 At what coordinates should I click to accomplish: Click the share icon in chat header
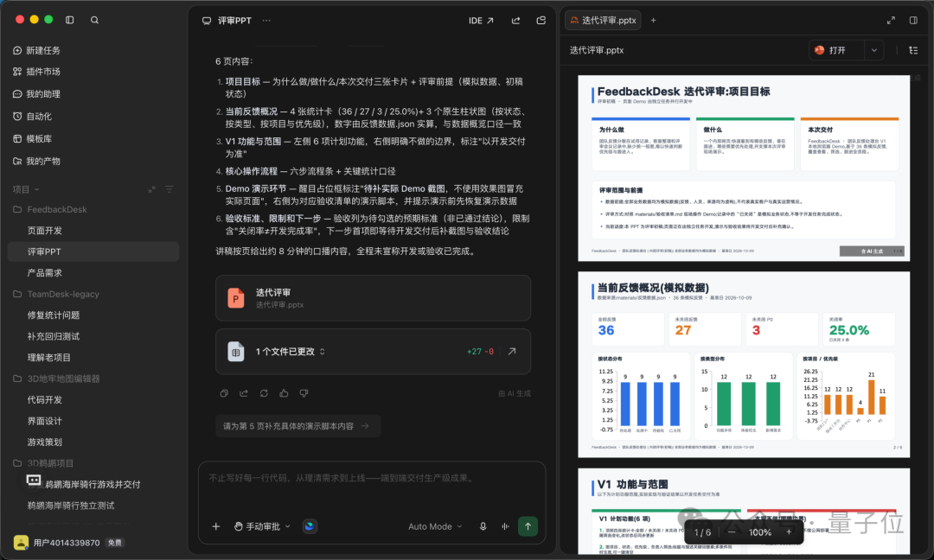(515, 20)
